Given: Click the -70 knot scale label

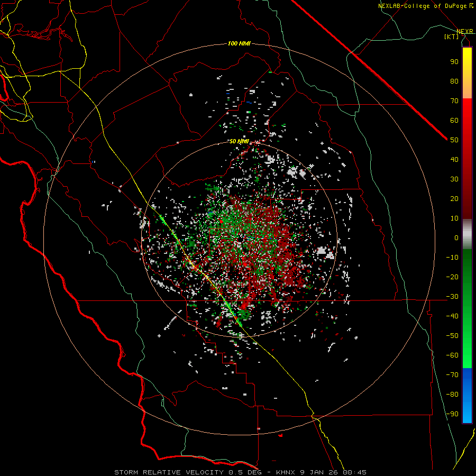Looking at the screenshot, I should (x=452, y=375).
